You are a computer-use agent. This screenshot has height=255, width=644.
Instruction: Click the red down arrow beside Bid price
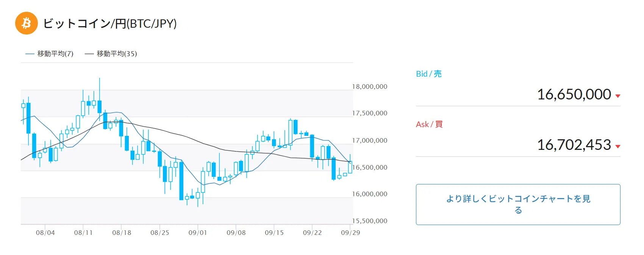point(618,96)
